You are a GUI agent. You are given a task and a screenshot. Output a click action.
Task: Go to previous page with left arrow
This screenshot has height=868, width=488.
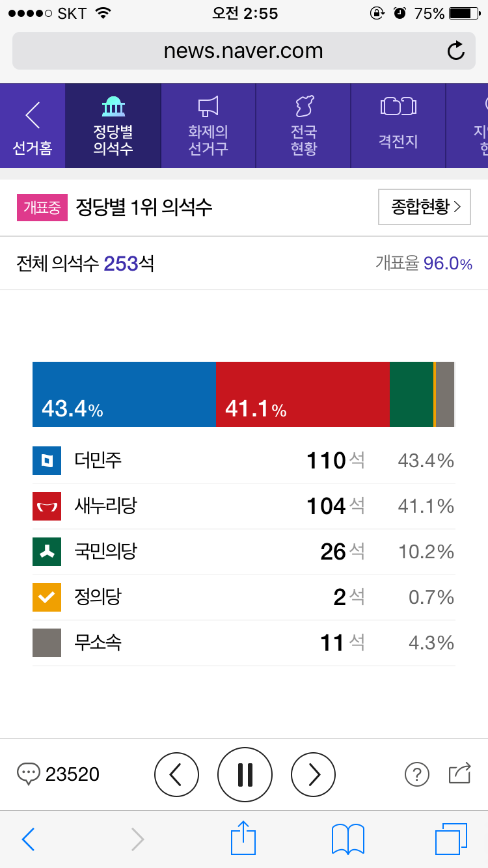tap(176, 774)
